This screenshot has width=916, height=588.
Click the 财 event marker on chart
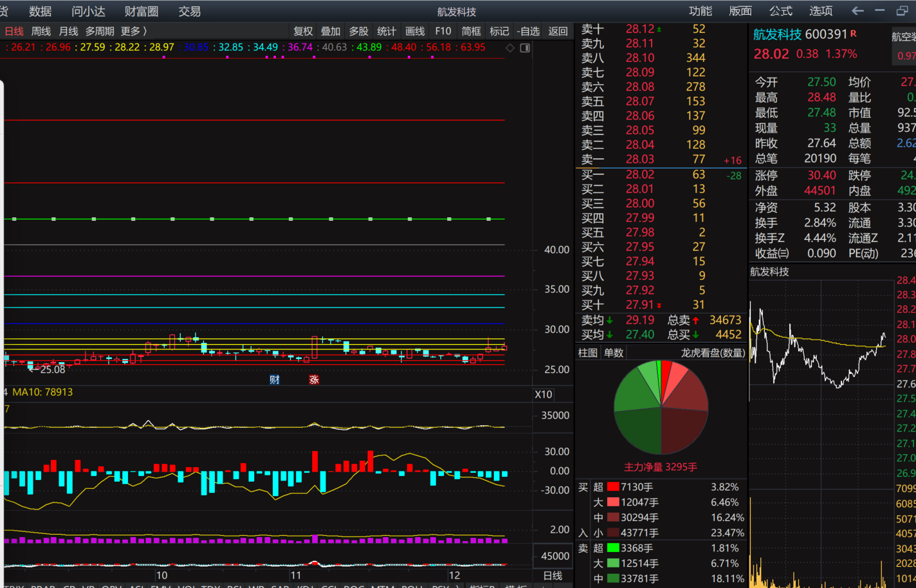point(275,380)
